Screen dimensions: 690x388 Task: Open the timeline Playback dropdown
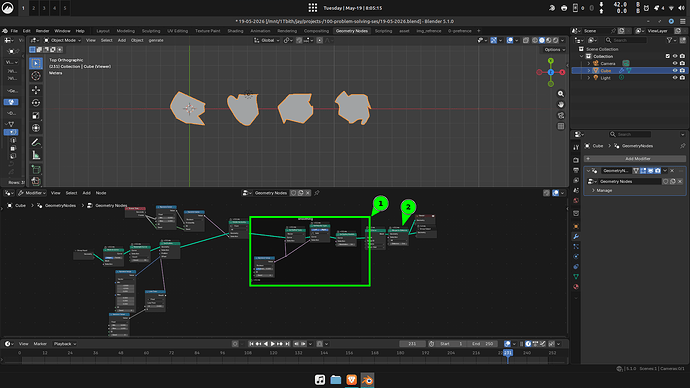pos(65,344)
